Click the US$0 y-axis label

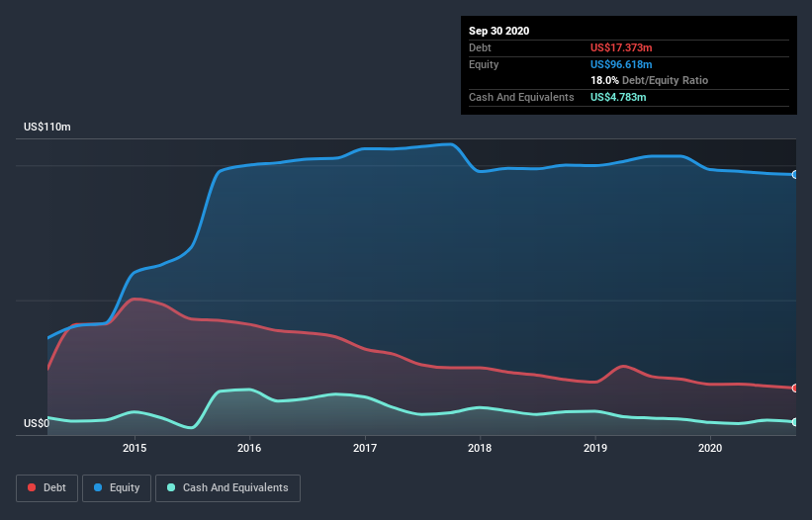(37, 423)
